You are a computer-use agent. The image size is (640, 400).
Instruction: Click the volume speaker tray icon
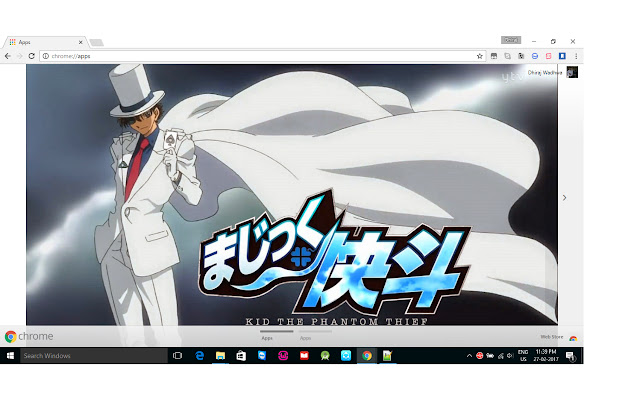tap(510, 356)
